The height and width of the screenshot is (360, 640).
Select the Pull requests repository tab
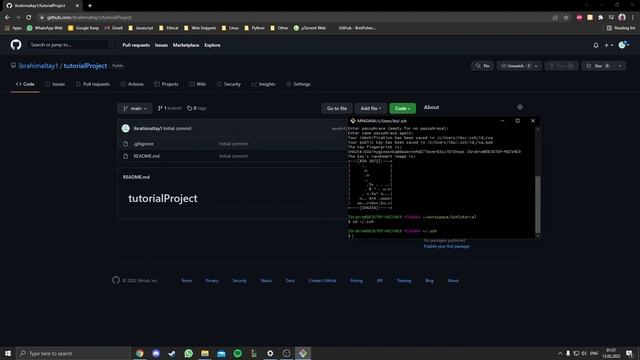pyautogui.click(x=93, y=84)
